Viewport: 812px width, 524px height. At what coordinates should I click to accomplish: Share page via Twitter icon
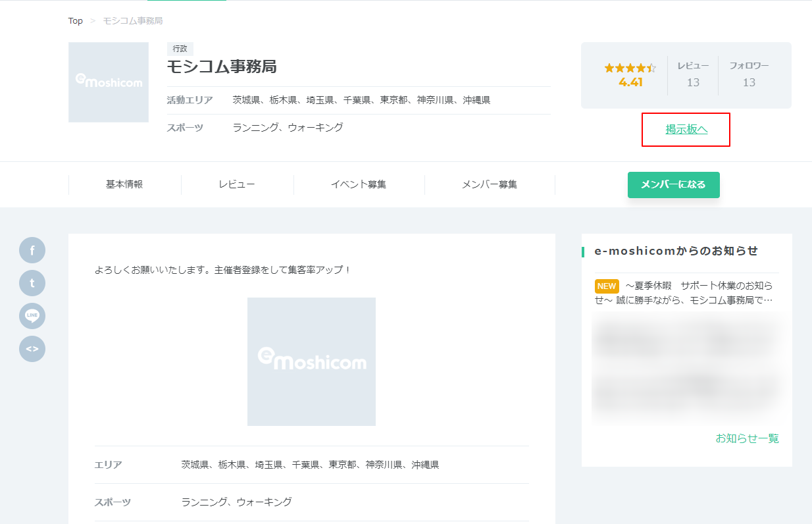32,283
